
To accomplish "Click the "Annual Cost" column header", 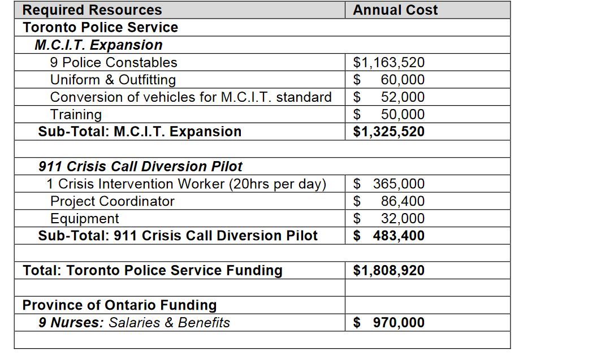I will point(395,10).
